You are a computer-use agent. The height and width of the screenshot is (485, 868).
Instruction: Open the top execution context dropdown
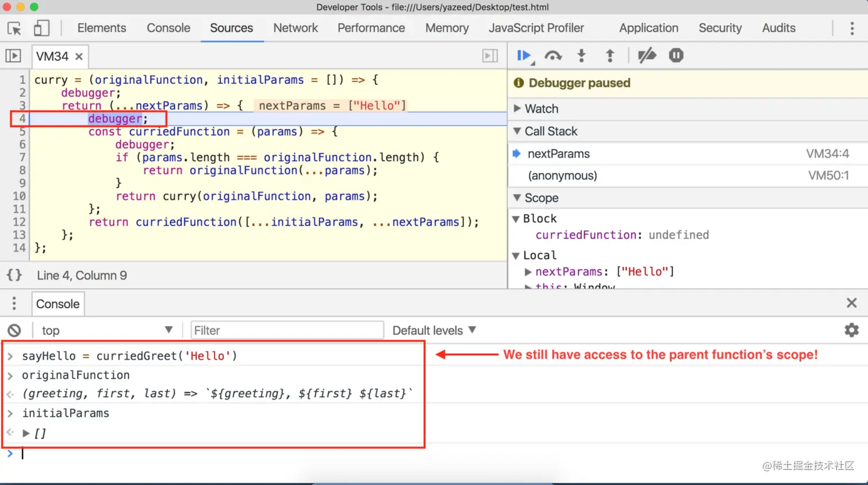(x=107, y=331)
